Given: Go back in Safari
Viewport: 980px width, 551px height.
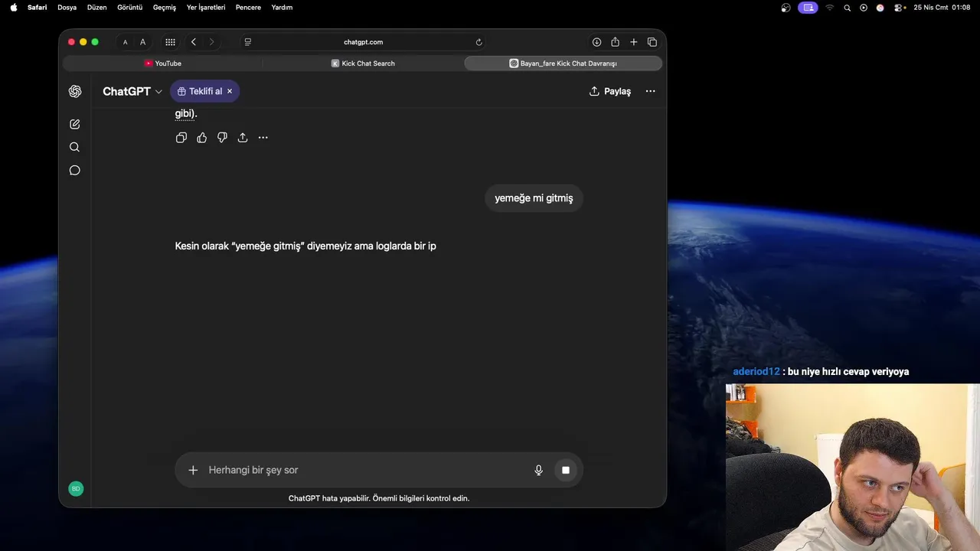Looking at the screenshot, I should pos(194,42).
